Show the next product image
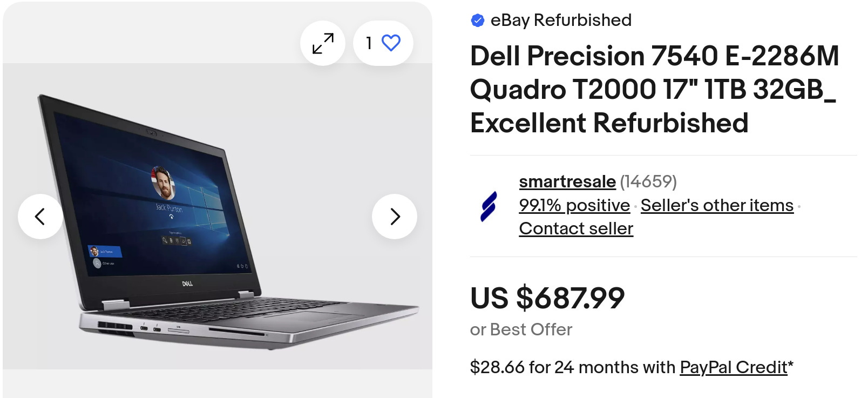Image resolution: width=868 pixels, height=398 pixels. click(395, 217)
